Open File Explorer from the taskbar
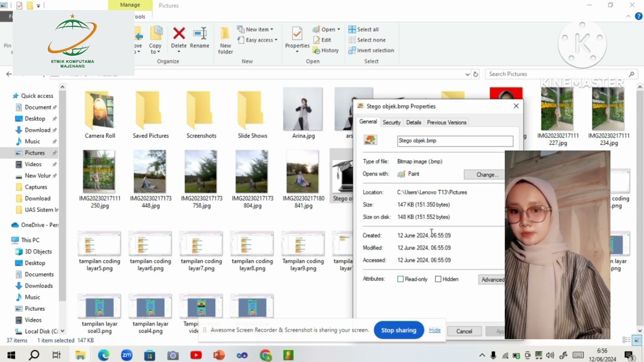 click(80, 355)
